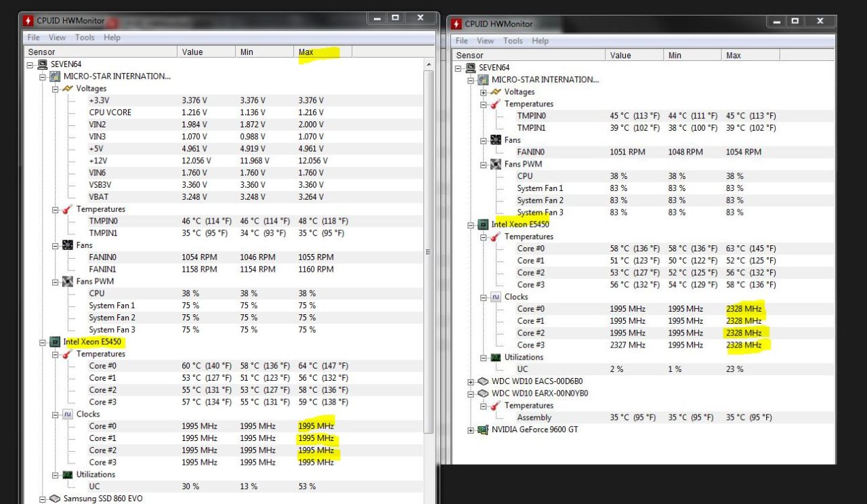Click Intel Xeon CPU chip icon, right window
The image size is (867, 504).
[483, 224]
